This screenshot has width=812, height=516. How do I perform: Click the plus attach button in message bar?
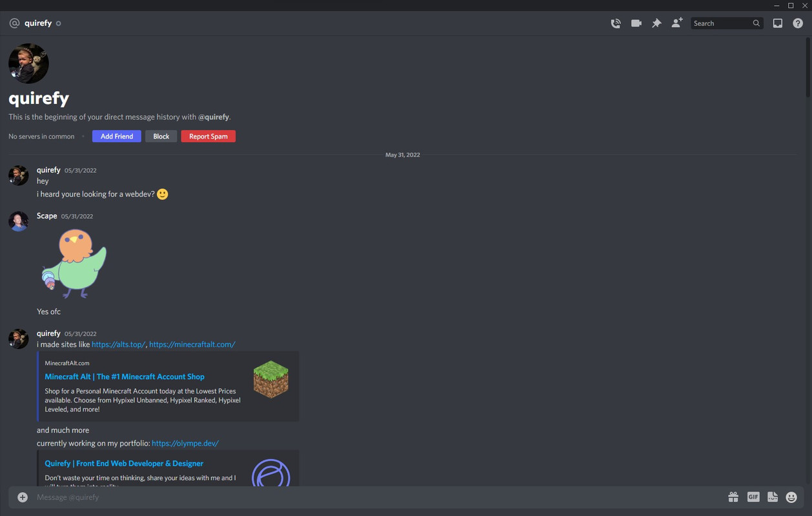click(23, 497)
